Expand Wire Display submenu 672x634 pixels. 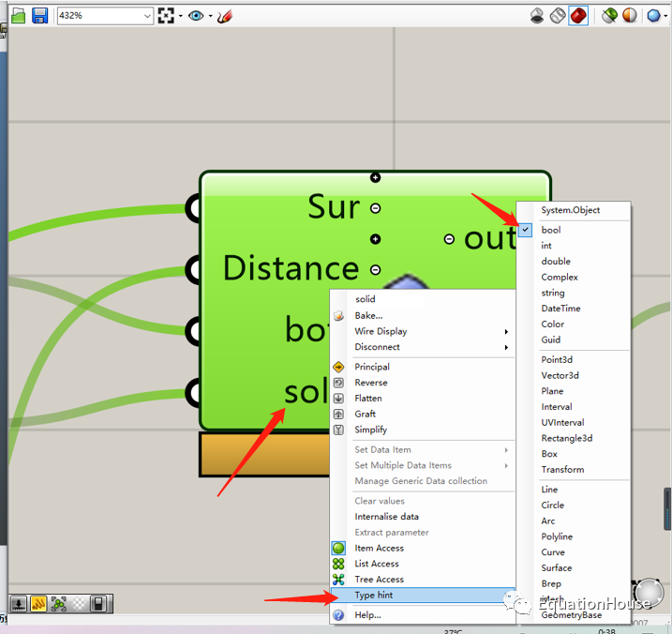coord(506,332)
